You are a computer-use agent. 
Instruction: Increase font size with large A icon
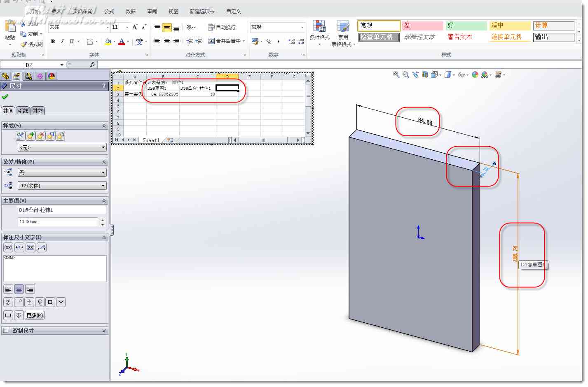(135, 27)
